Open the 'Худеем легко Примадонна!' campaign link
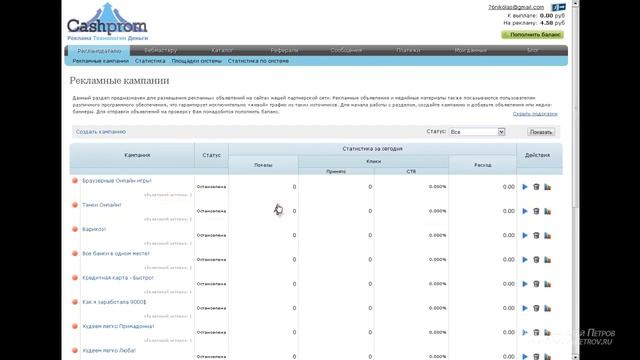 [x=118, y=326]
